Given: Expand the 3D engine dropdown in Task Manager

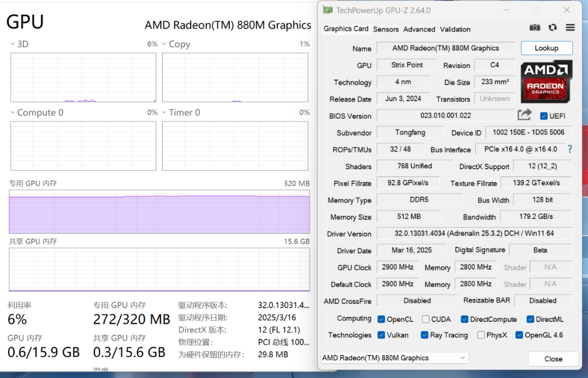Looking at the screenshot, I should point(13,44).
